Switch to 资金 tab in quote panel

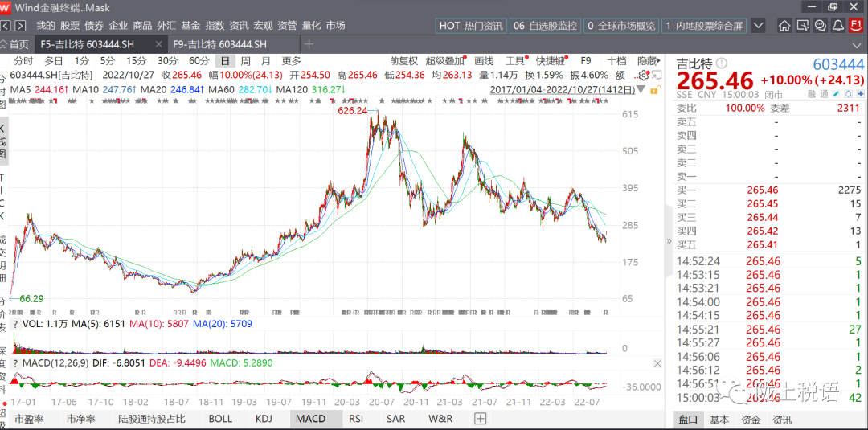(751, 420)
